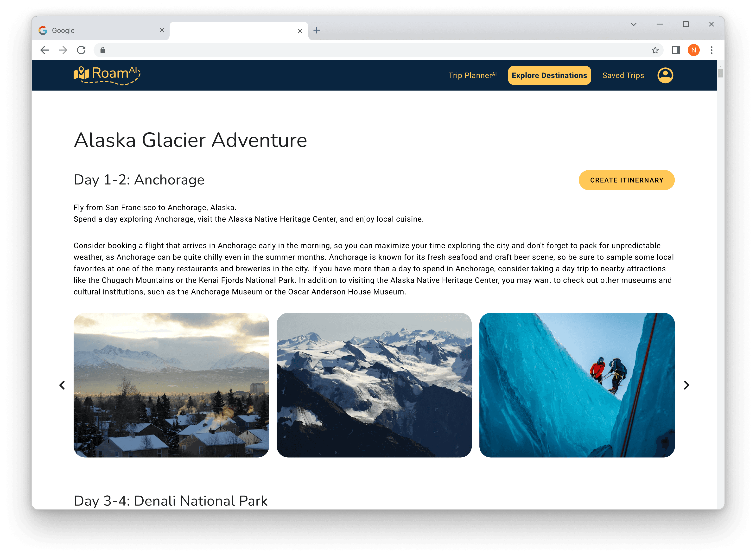756x556 pixels.
Task: Click the Create Itinernary button
Action: point(626,180)
